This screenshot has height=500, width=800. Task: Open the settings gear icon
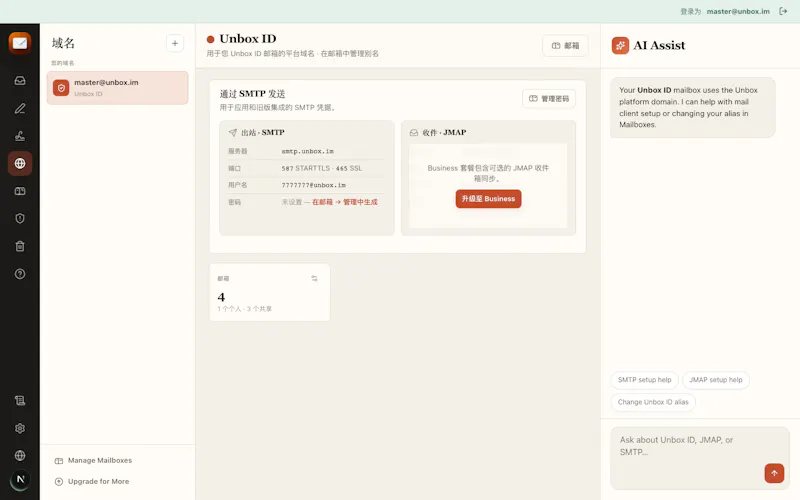pos(20,428)
